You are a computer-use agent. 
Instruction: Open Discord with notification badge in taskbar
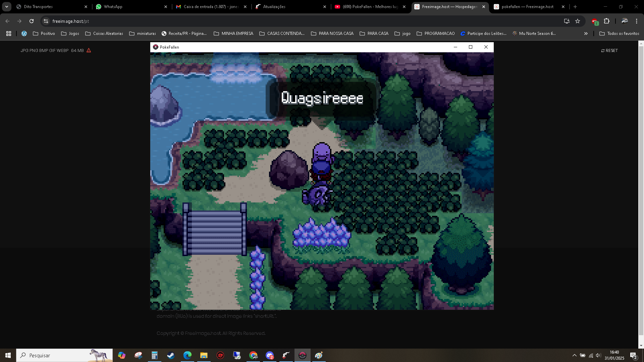click(x=270, y=355)
